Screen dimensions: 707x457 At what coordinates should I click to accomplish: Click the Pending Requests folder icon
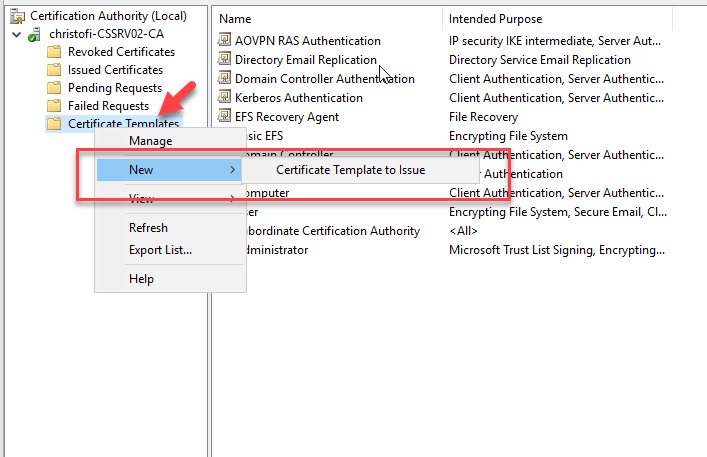click(54, 88)
